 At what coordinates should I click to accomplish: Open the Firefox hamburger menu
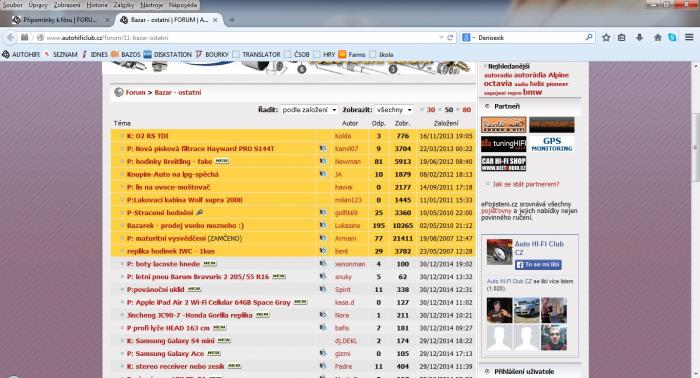pyautogui.click(x=689, y=37)
